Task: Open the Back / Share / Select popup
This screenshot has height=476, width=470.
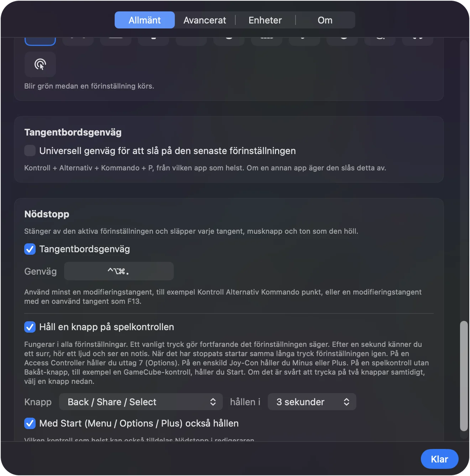Action: click(x=141, y=402)
